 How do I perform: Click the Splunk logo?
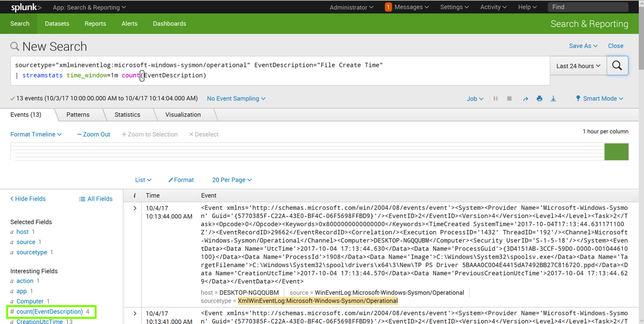point(26,7)
